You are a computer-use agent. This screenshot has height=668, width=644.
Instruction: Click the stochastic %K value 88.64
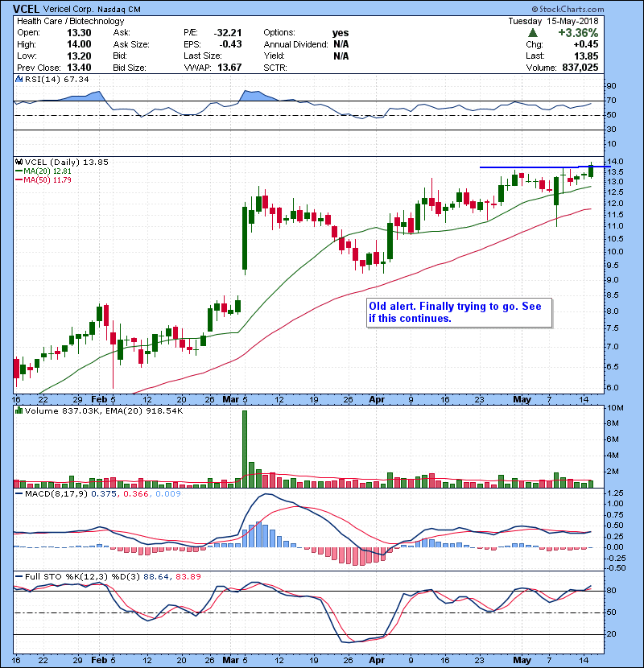click(x=156, y=576)
